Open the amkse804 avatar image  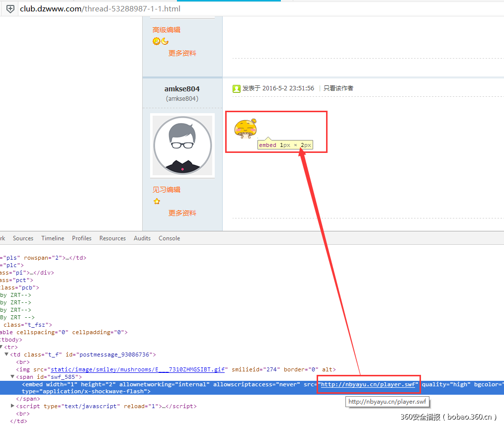tap(182, 145)
